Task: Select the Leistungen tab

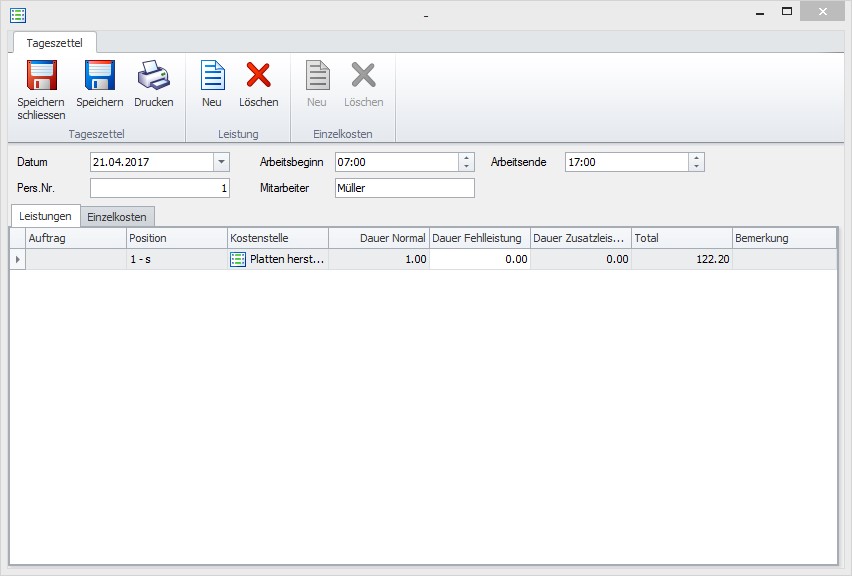Action: 45,217
